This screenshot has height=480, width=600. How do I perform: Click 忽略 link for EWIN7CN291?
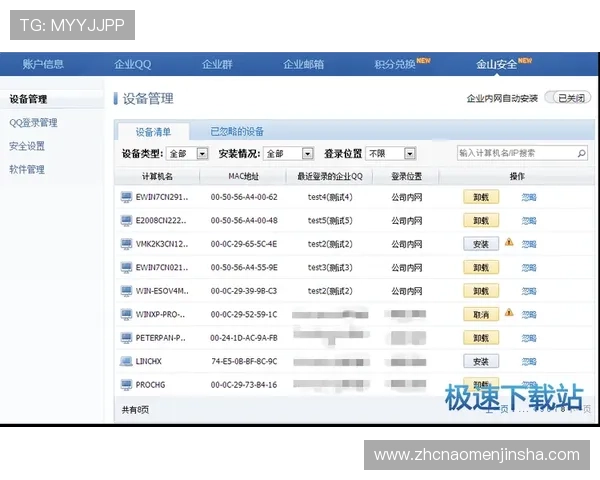pos(529,198)
